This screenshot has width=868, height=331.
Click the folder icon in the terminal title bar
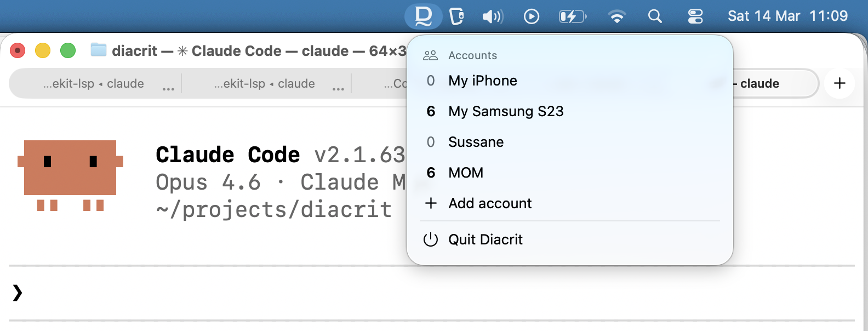(98, 50)
